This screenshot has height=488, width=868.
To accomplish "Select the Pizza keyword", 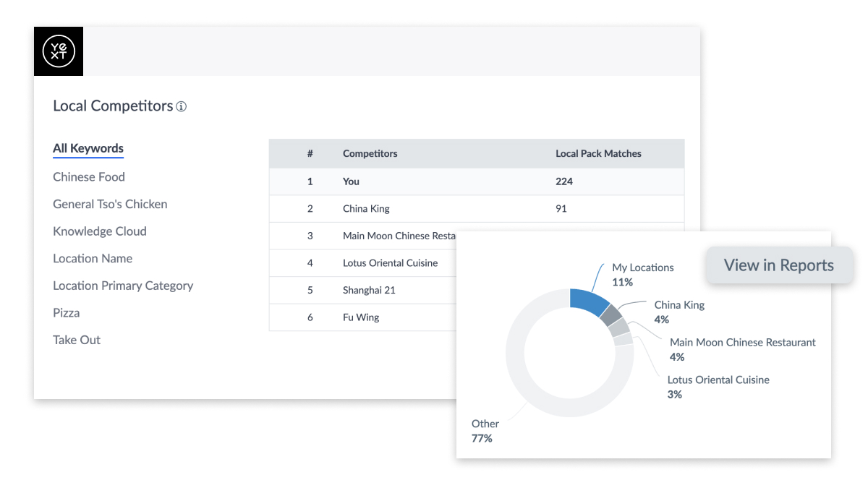I will [x=67, y=313].
